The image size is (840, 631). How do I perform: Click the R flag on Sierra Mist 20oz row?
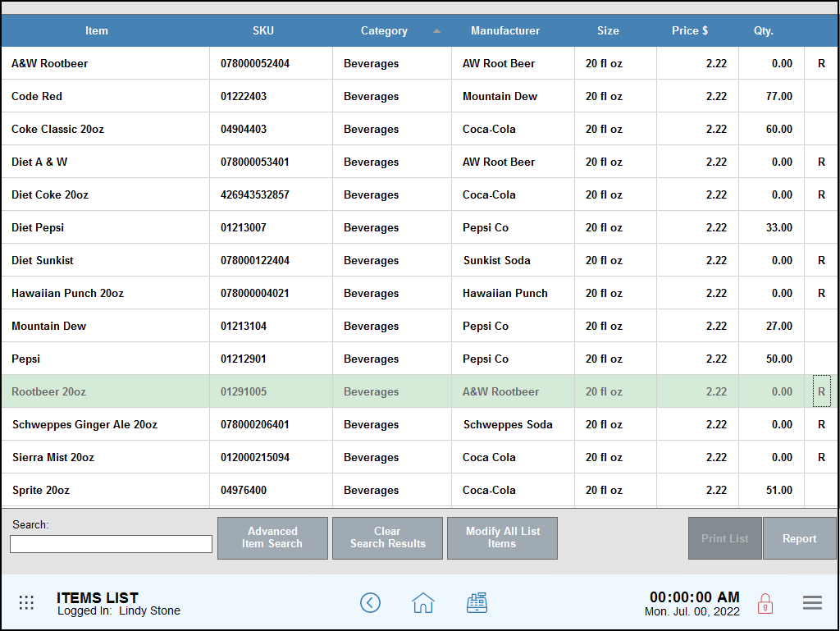821,457
